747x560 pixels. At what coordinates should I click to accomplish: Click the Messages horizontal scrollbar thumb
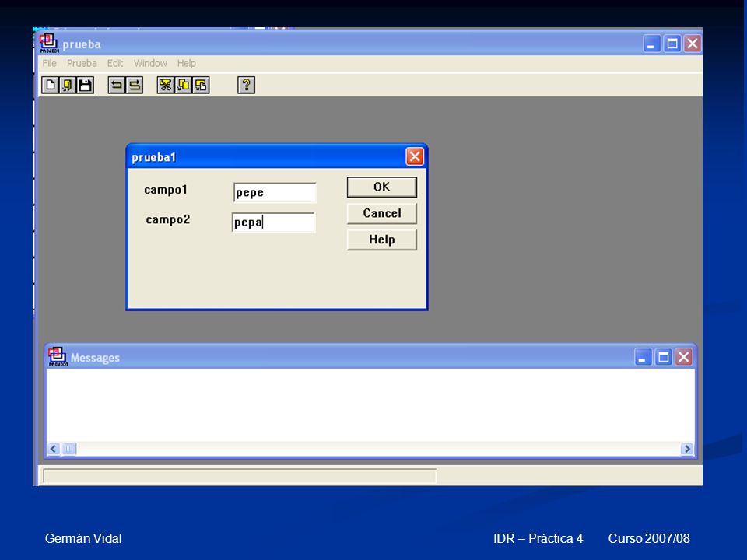pos(69,449)
